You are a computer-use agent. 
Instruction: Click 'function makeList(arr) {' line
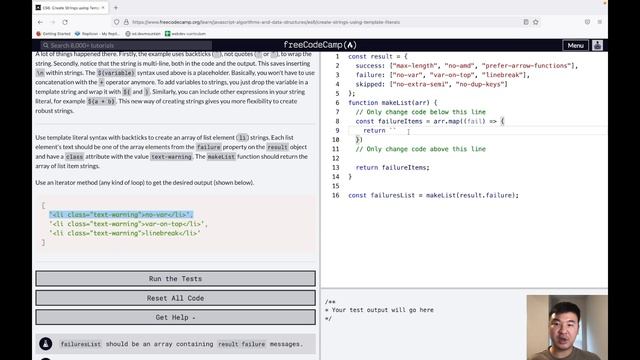pos(392,103)
